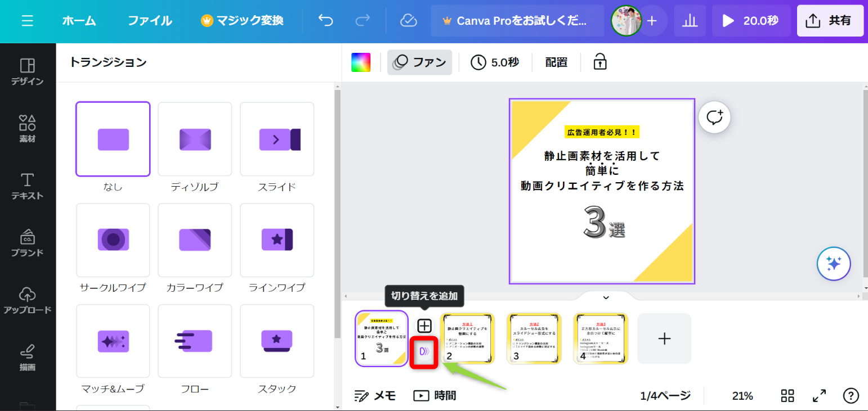Open the help question mark icon
The image size is (868, 411).
(x=851, y=396)
